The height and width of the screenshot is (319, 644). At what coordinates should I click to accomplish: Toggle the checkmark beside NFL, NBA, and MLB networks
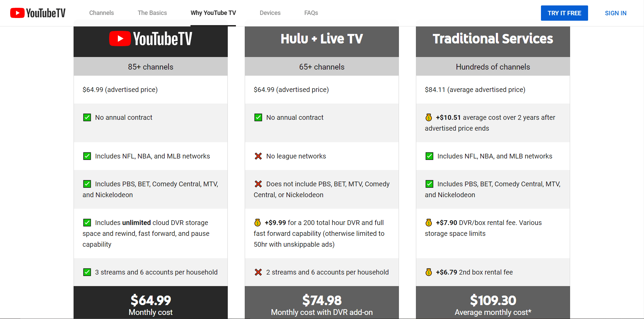click(x=87, y=156)
